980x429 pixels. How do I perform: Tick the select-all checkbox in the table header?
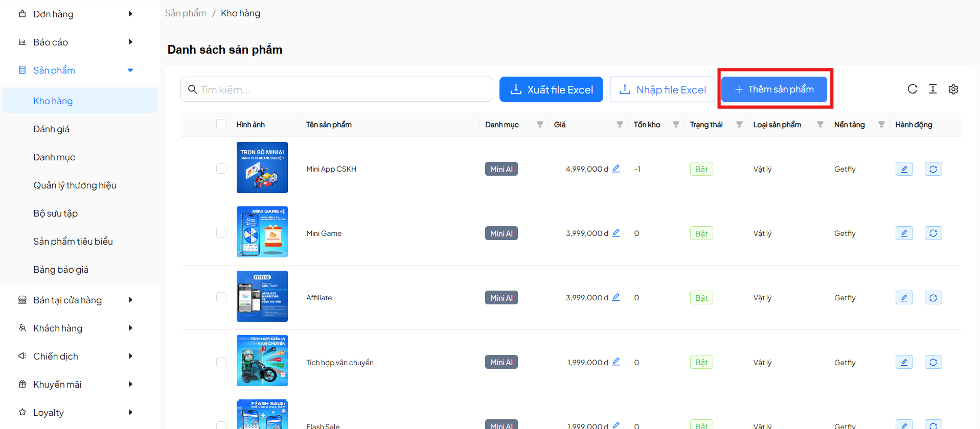[221, 125]
